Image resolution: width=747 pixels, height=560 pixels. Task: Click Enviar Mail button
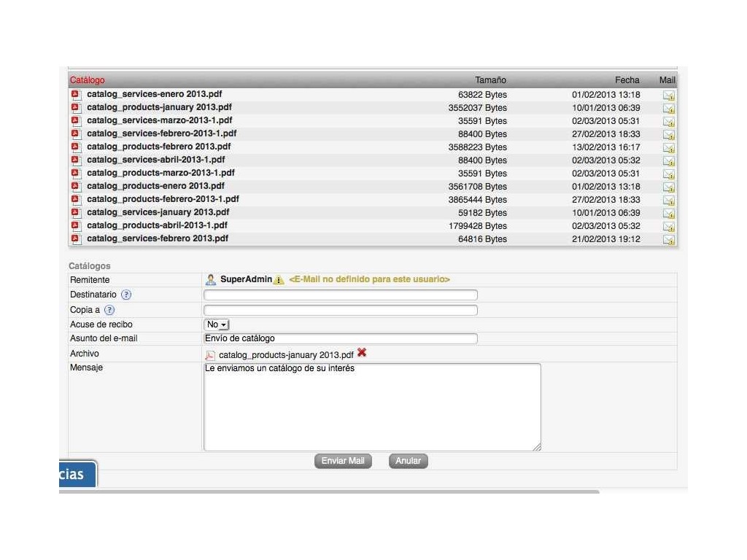[x=343, y=461]
